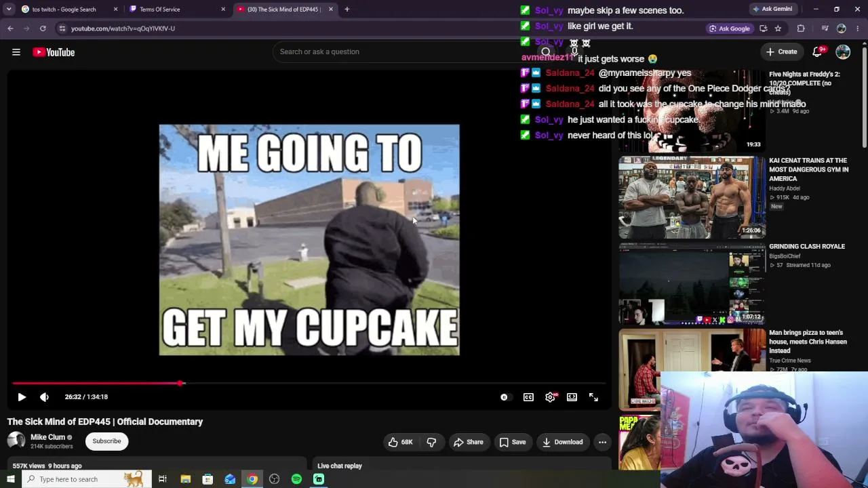
Task: Open OBS Studio from the taskbar
Action: point(274,479)
